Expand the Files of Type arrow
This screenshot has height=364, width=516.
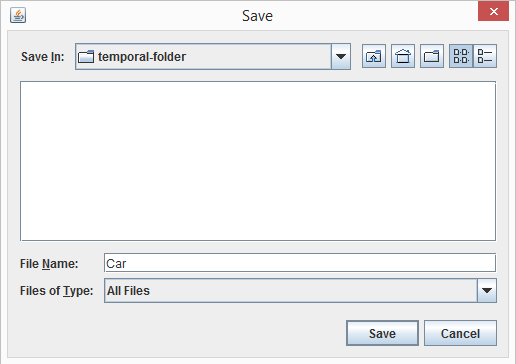tap(487, 291)
